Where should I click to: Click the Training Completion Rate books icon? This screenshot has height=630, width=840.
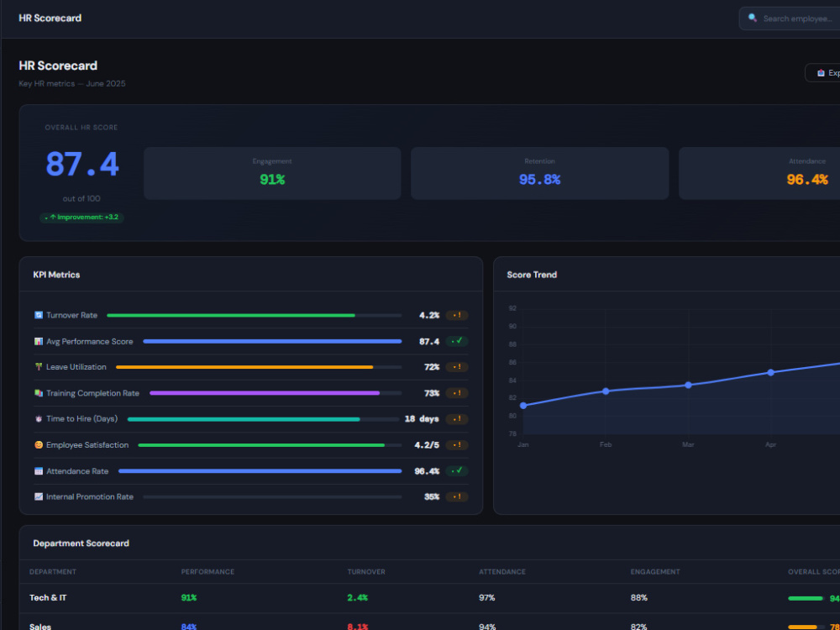click(x=39, y=393)
